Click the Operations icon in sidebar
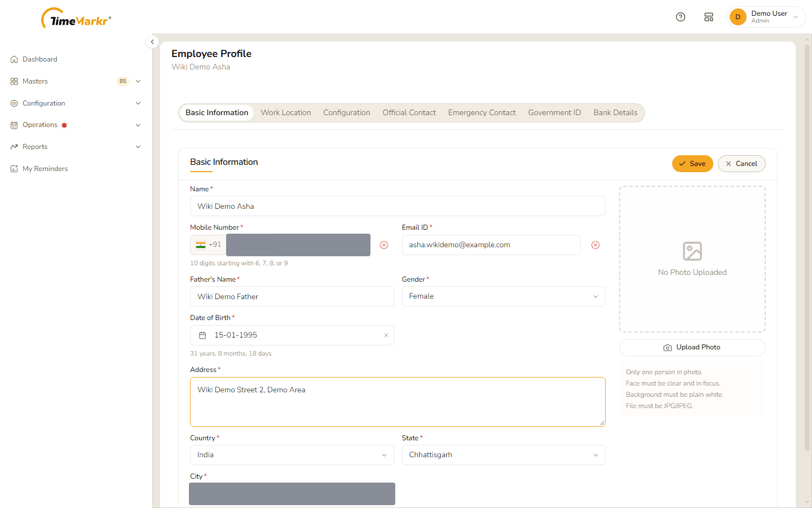Screen dimensions: 812x508 point(14,125)
